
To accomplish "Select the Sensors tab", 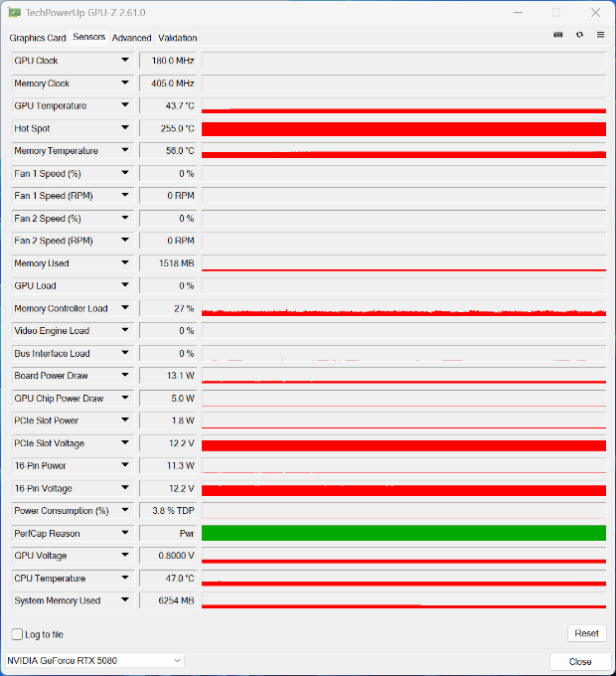I will (x=89, y=37).
